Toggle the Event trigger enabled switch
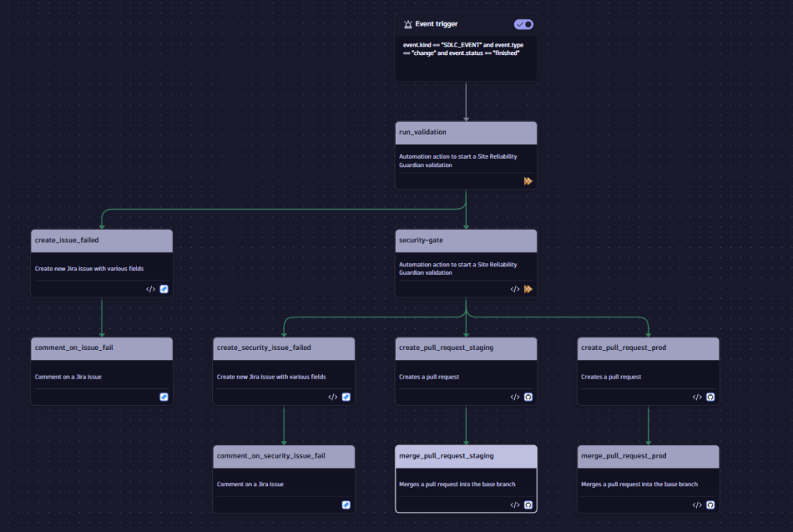 524,24
